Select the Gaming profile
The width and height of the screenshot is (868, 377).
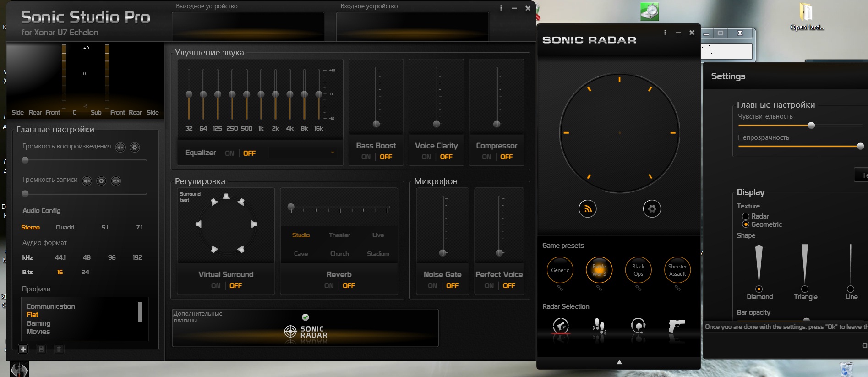(38, 323)
